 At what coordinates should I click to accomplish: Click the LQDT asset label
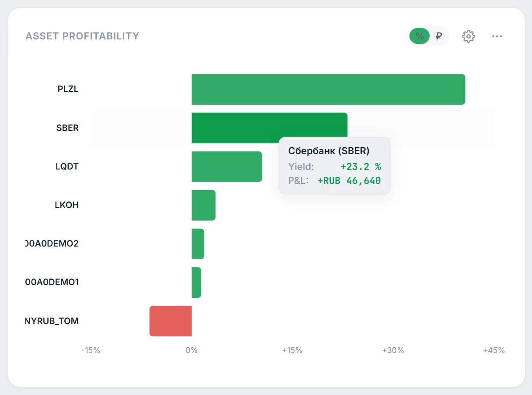[67, 166]
